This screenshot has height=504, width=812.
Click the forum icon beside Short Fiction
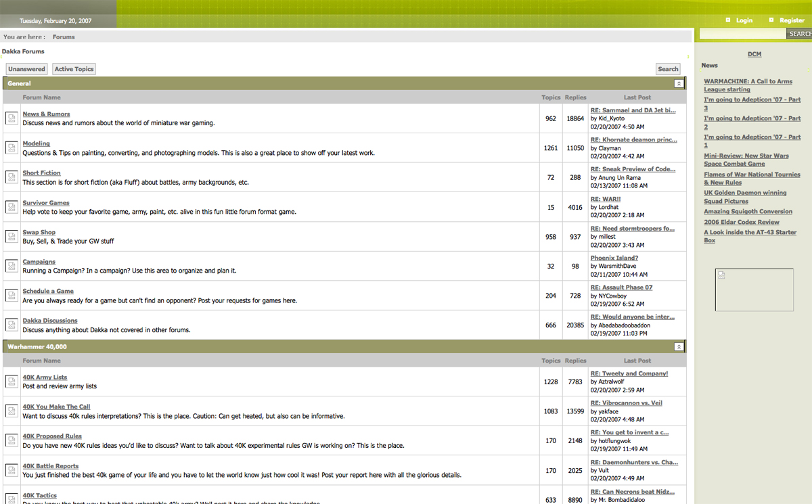click(12, 177)
